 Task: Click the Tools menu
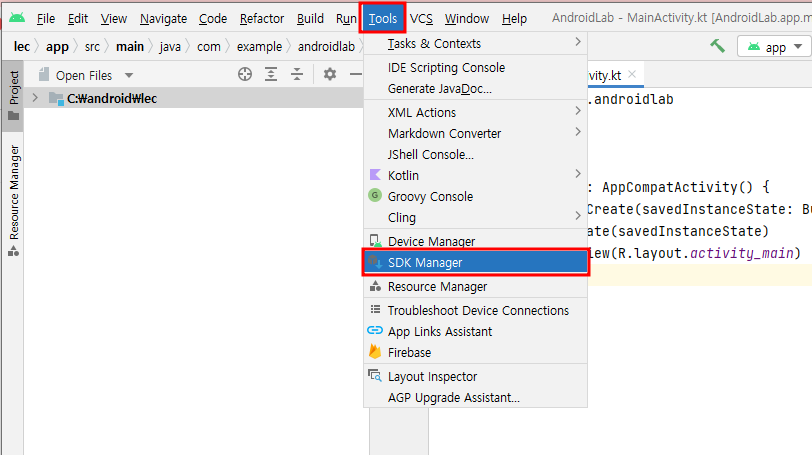click(x=382, y=19)
